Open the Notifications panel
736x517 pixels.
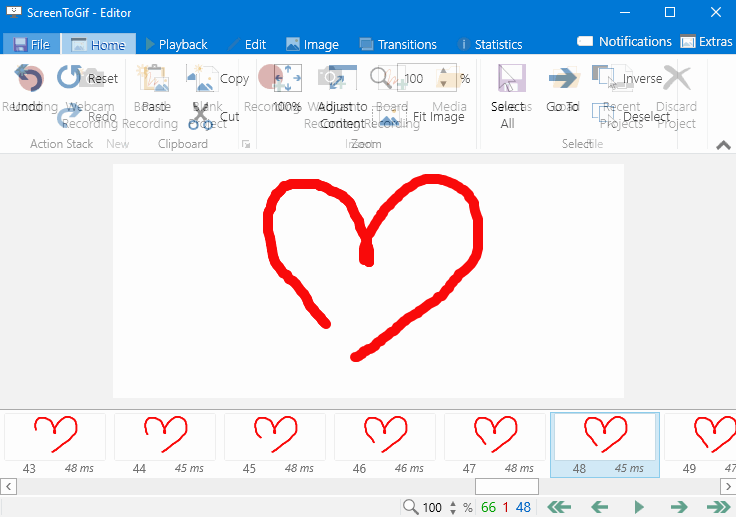(624, 41)
